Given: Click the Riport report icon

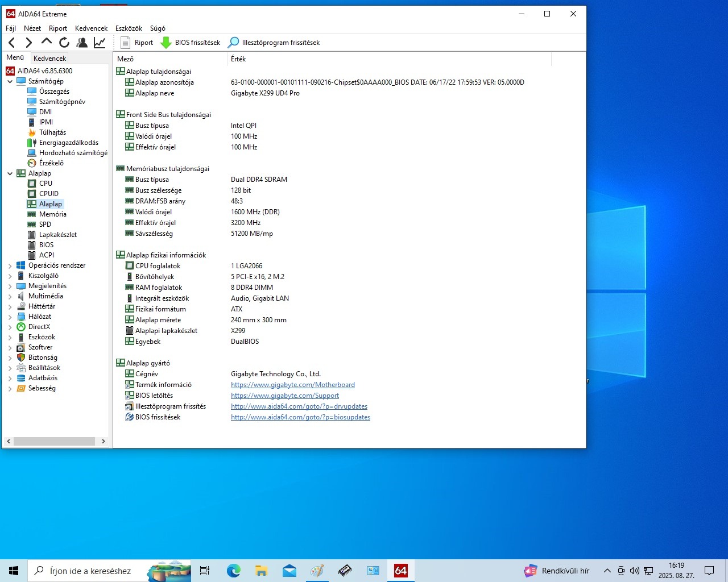Looking at the screenshot, I should pos(126,43).
